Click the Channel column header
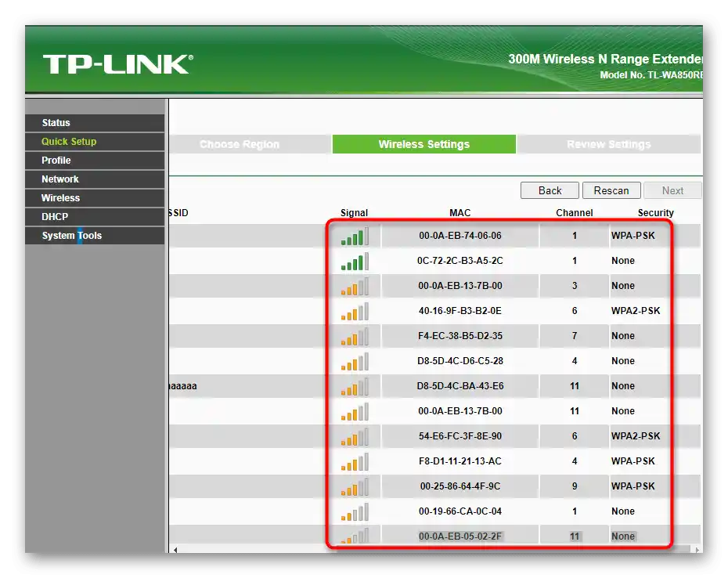The height and width of the screenshot is (578, 728). (x=575, y=213)
